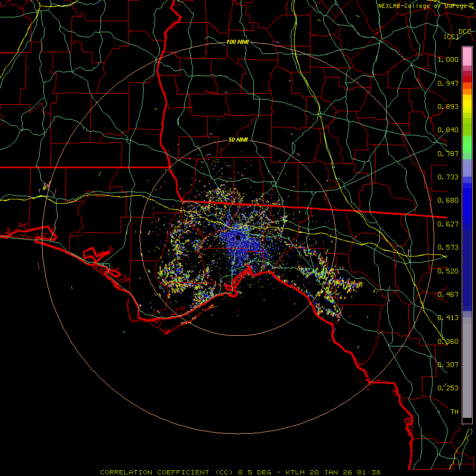Click the bright green band of the color bar
The height and width of the screenshot is (476, 476).
point(467,144)
